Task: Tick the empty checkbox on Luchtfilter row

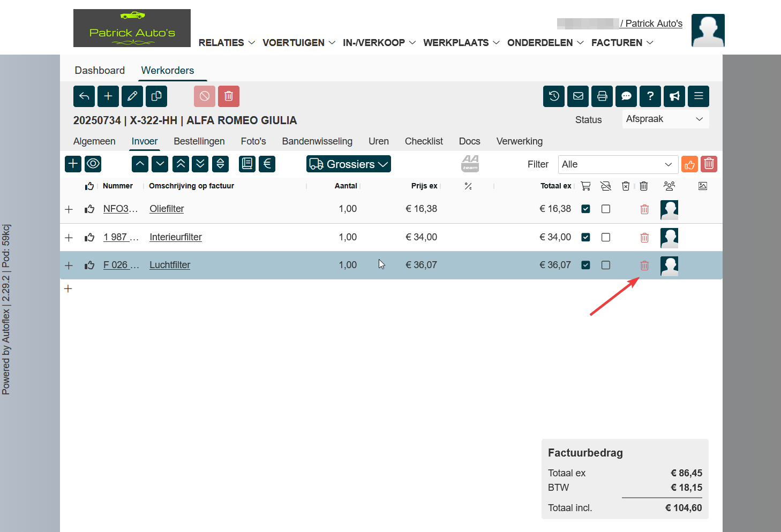Action: point(606,265)
